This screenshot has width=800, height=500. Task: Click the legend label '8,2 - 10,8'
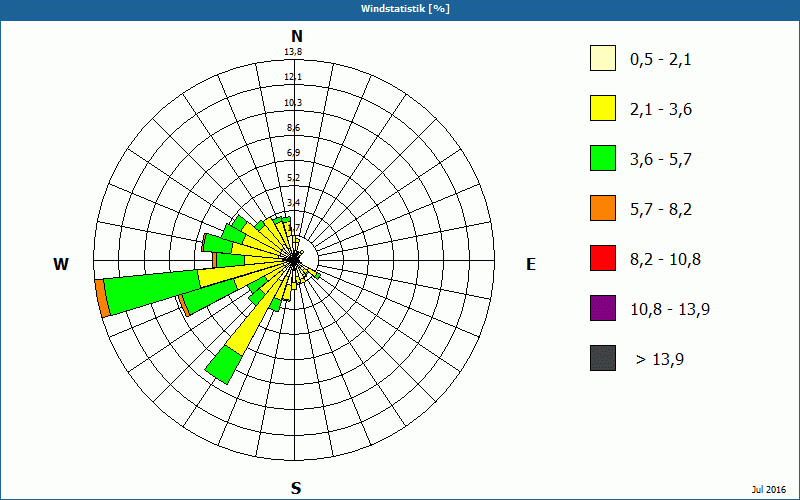tap(665, 260)
